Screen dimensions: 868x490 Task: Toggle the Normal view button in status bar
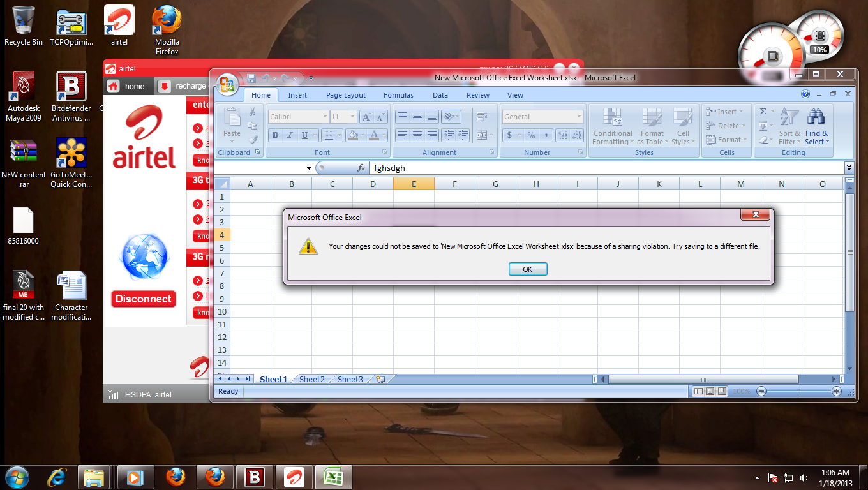[699, 391]
